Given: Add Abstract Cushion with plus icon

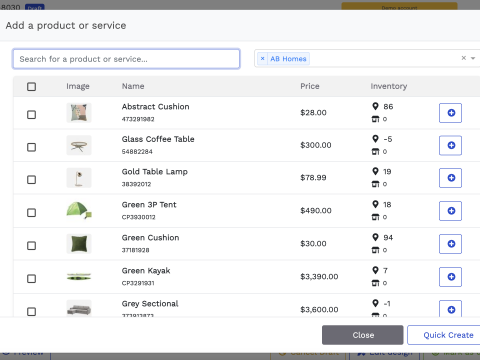Looking at the screenshot, I should click(450, 113).
